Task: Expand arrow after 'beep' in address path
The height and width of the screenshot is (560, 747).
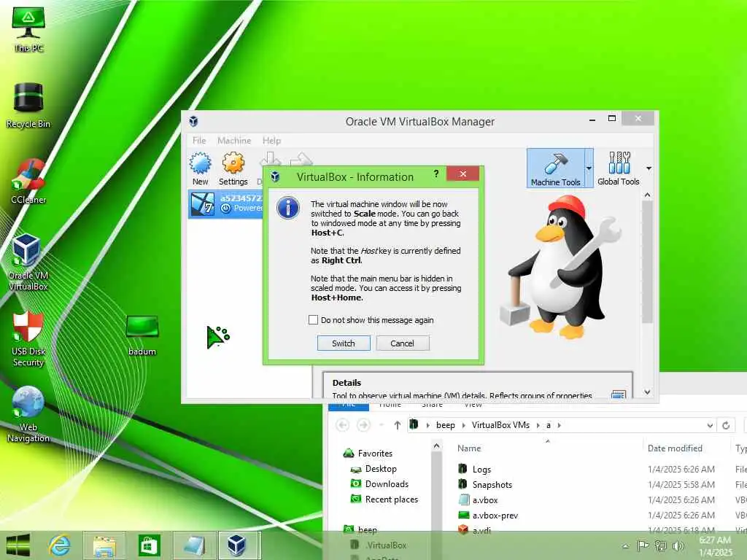Action: pos(463,425)
